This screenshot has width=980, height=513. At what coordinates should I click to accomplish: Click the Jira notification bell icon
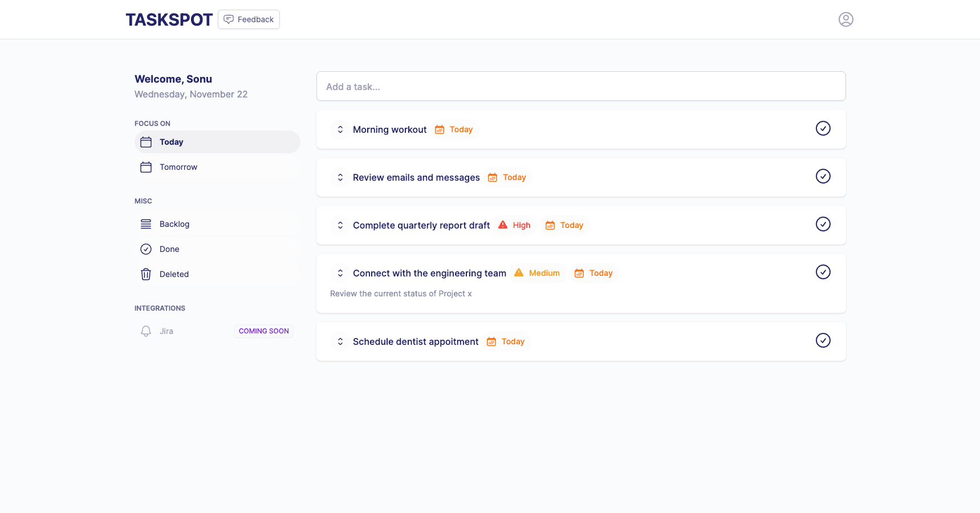[x=145, y=331]
